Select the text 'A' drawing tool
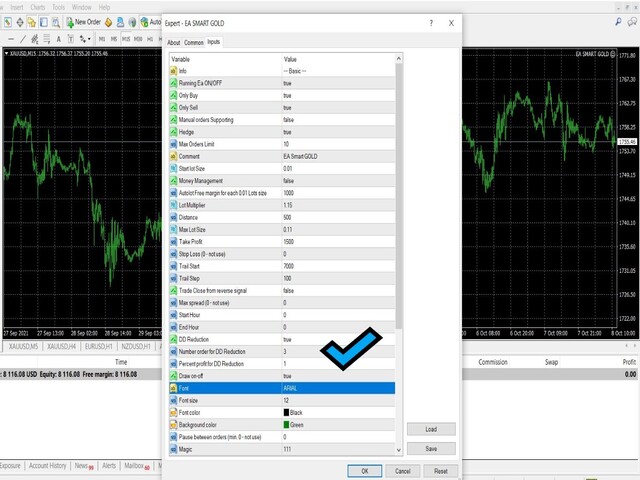The width and height of the screenshot is (640, 480). click(x=59, y=39)
